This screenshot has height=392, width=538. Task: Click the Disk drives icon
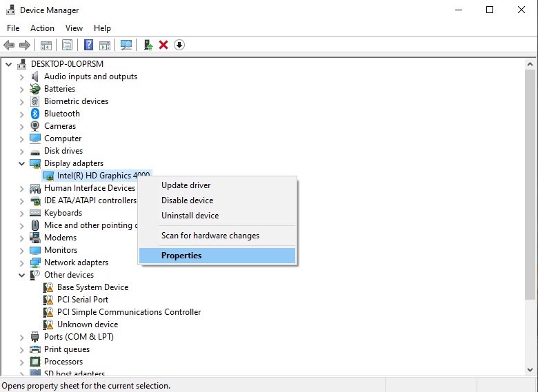coord(35,152)
